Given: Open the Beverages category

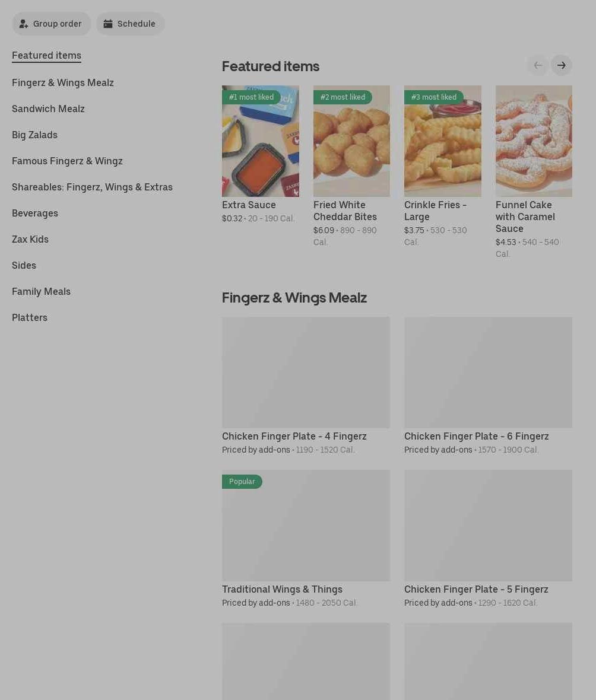Looking at the screenshot, I should coord(35,214).
